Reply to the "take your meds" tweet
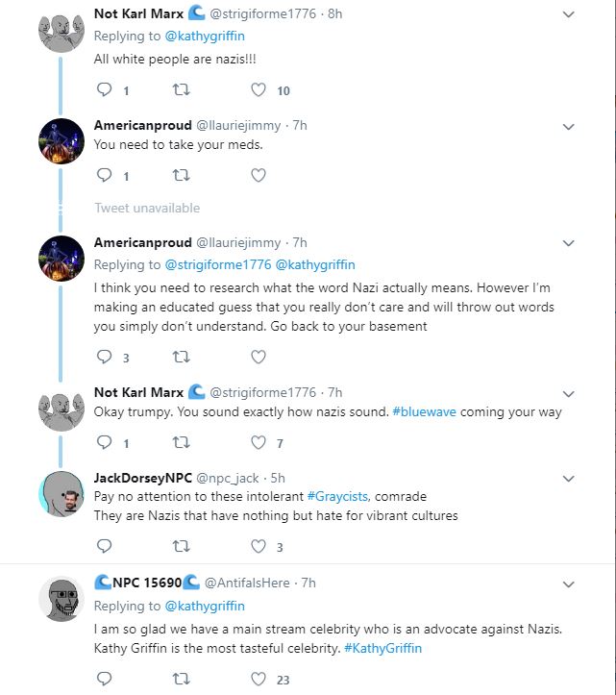616x695 pixels. 106,175
